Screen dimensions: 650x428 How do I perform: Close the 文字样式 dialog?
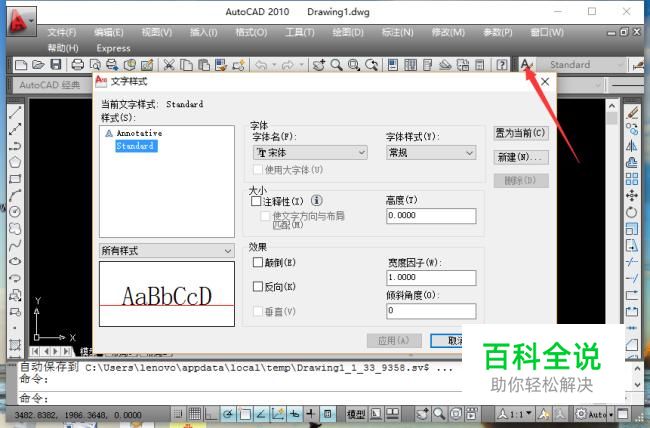click(545, 82)
